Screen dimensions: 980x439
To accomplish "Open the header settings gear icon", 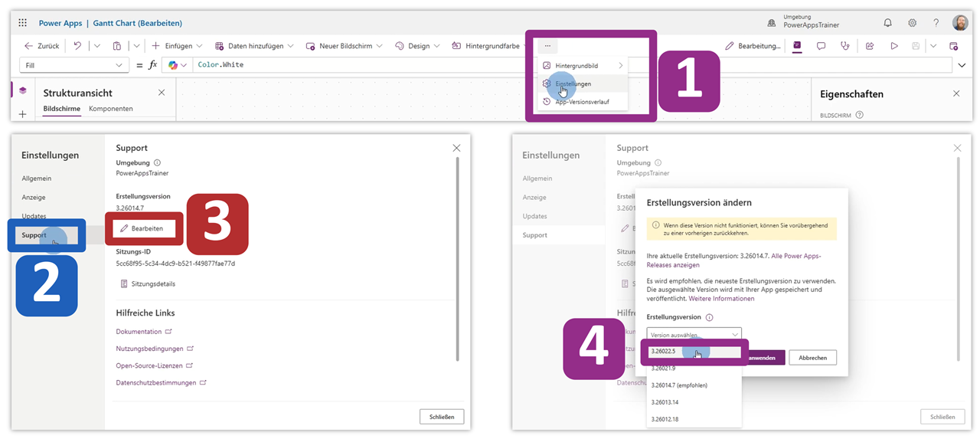I will click(912, 23).
